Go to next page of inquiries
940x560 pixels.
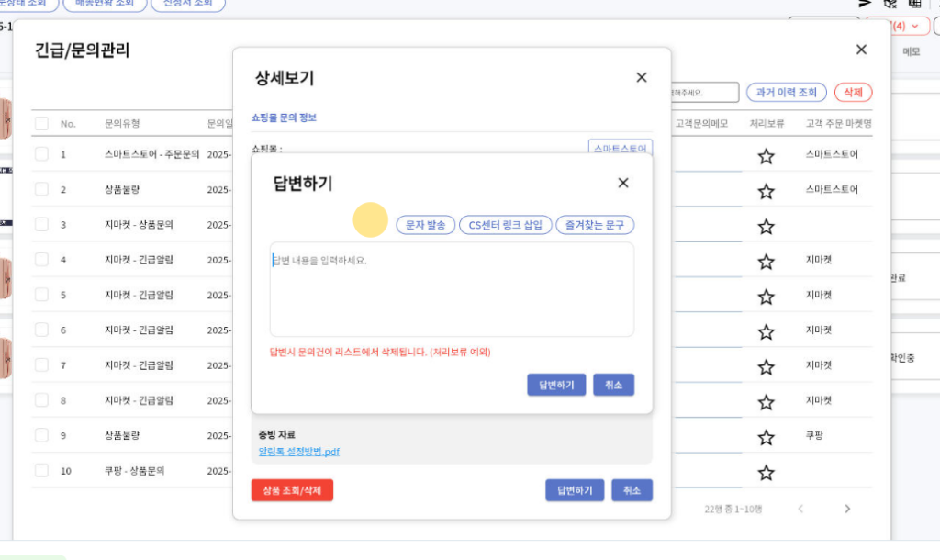847,509
